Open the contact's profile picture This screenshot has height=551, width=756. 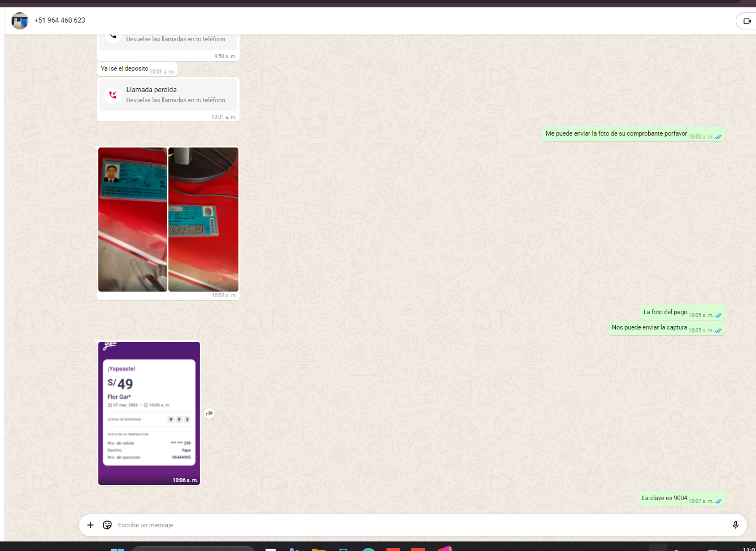coord(20,21)
